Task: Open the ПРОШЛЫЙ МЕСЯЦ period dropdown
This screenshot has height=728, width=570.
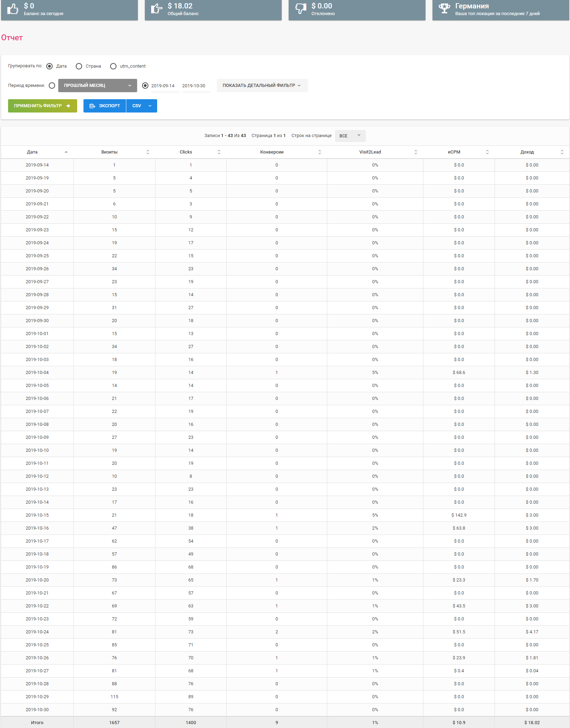Action: point(98,85)
